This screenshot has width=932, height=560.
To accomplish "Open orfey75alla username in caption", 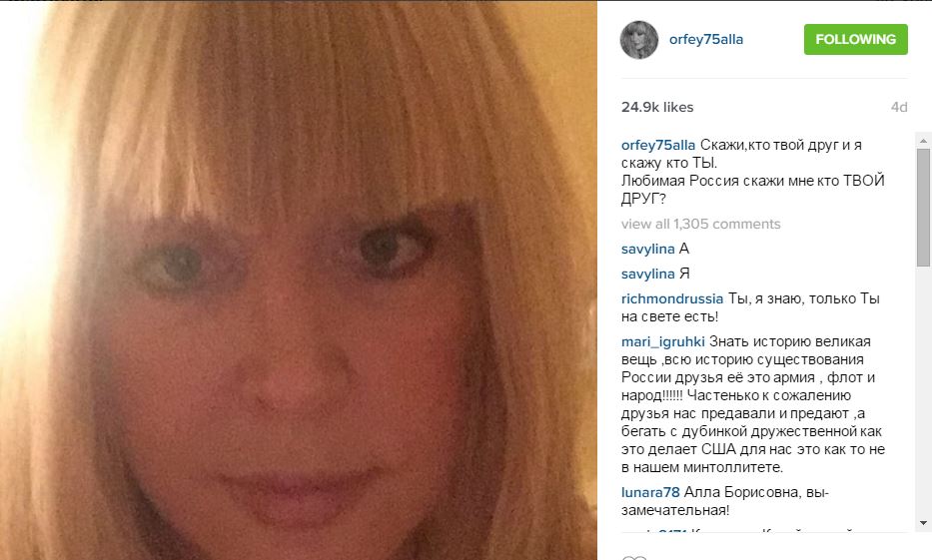I will coord(658,145).
